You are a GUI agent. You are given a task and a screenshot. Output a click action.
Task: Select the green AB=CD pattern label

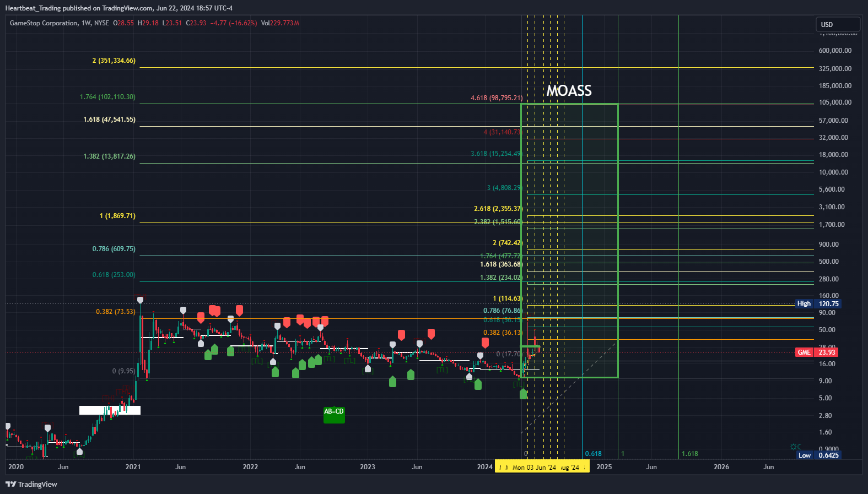point(334,415)
